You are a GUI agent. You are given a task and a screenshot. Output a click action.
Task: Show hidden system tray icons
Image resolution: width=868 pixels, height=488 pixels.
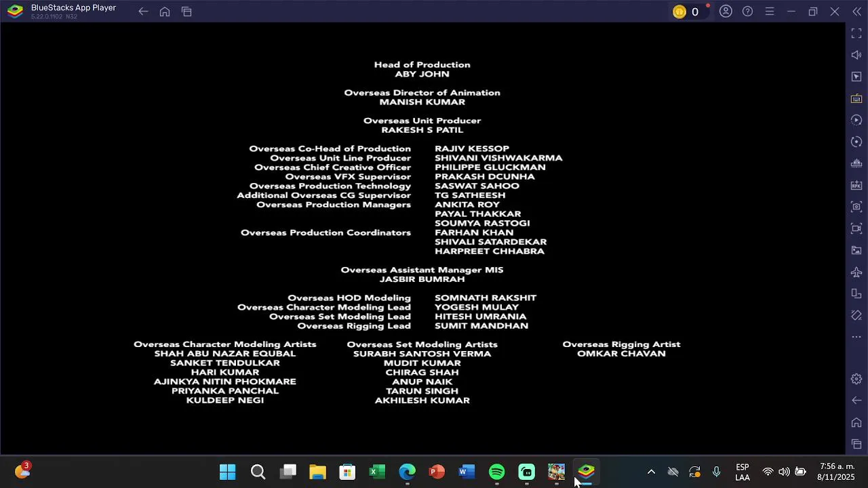(x=651, y=472)
